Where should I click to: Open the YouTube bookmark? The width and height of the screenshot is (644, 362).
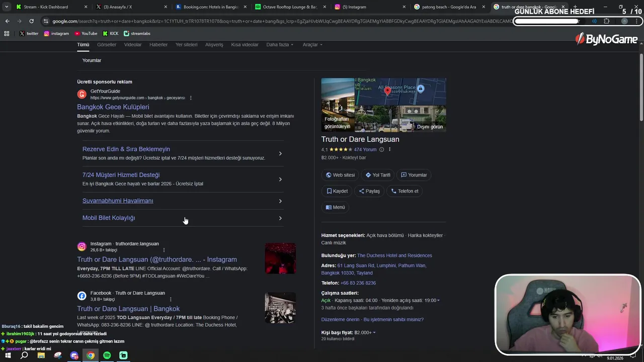(x=86, y=33)
